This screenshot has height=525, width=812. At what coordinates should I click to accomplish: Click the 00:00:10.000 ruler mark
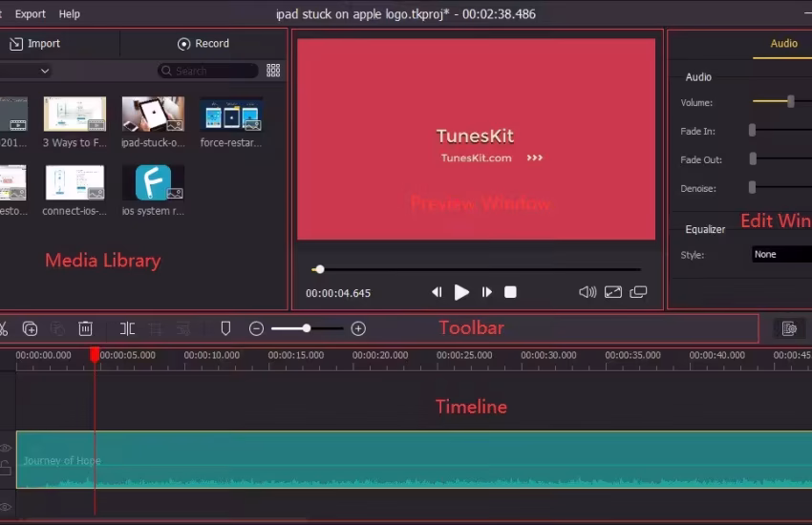pos(212,355)
